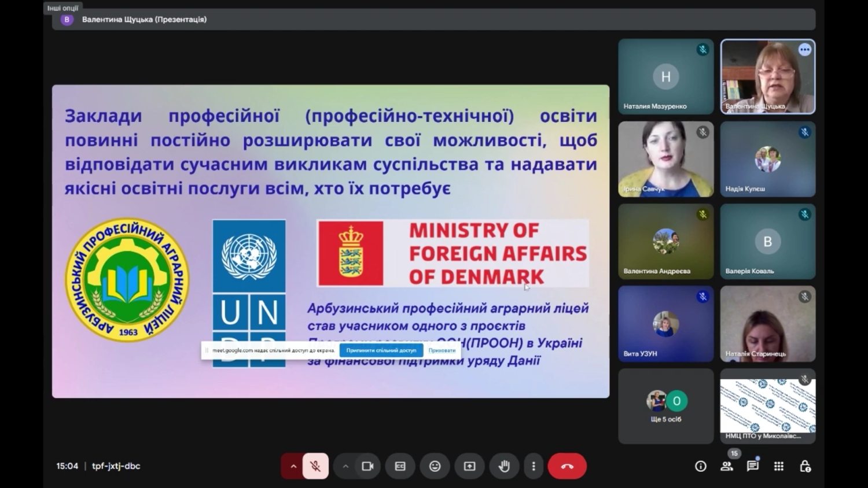Click the slide heading starting with Заклади професійної
This screenshot has height=488, width=868.
click(331, 152)
